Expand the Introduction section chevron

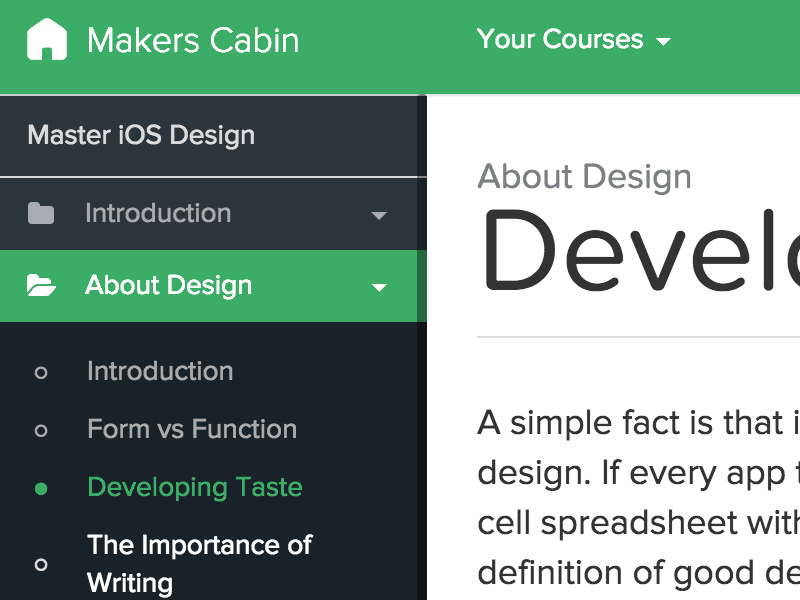click(379, 214)
